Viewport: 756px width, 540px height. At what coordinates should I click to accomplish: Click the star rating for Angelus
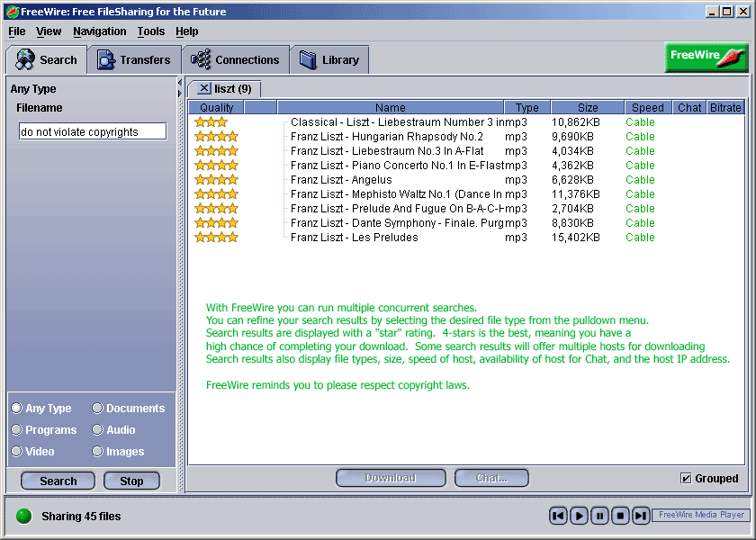pyautogui.click(x=216, y=180)
